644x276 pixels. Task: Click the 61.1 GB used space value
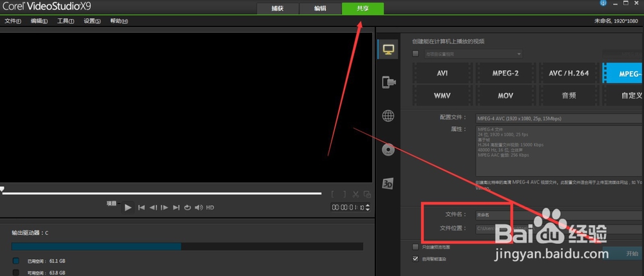(x=57, y=261)
